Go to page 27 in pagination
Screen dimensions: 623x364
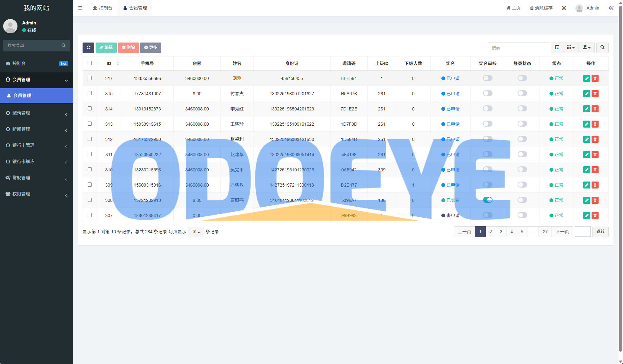point(545,232)
